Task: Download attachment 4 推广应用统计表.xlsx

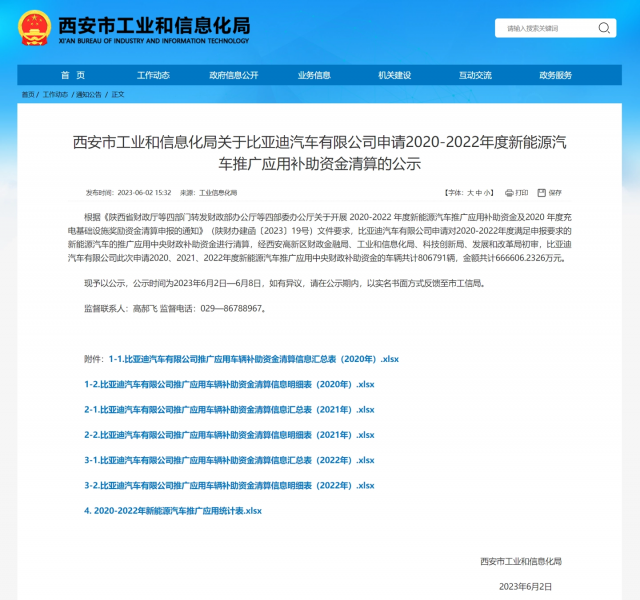Action: click(173, 511)
